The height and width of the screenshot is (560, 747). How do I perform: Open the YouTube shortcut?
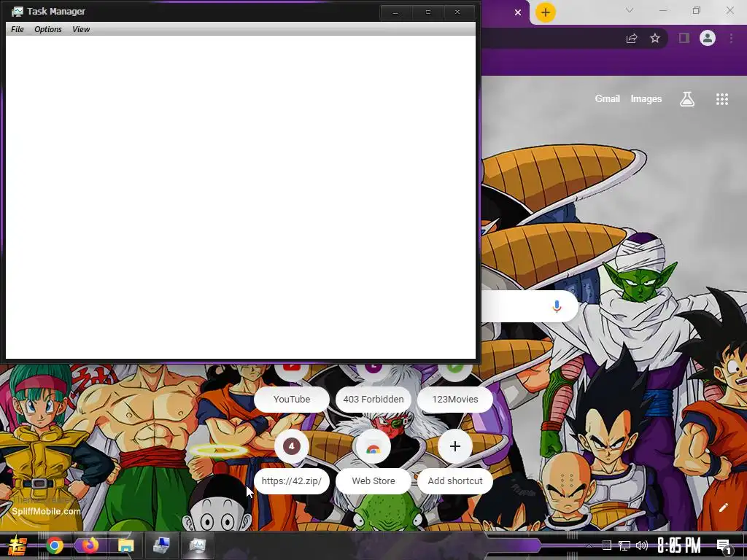(x=292, y=399)
